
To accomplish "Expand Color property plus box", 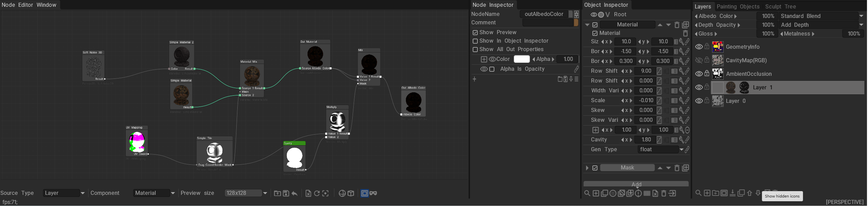I will [x=484, y=59].
